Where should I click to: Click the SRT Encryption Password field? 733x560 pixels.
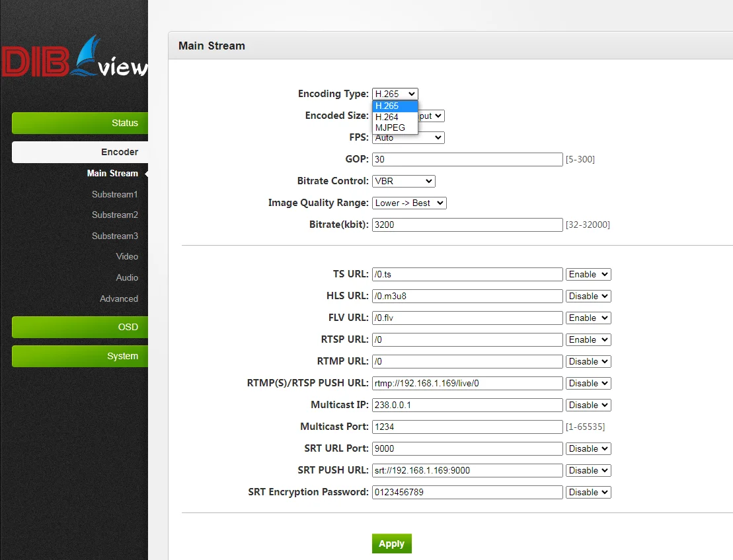click(x=467, y=492)
